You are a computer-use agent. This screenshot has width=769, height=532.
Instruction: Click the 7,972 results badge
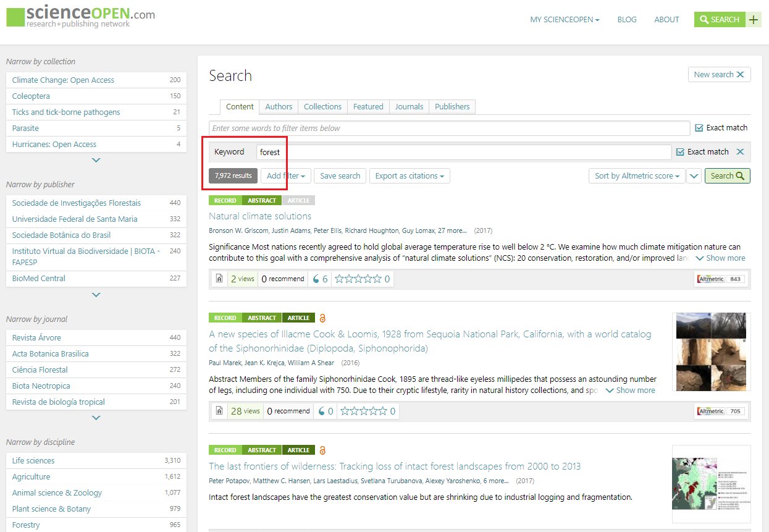(x=233, y=176)
